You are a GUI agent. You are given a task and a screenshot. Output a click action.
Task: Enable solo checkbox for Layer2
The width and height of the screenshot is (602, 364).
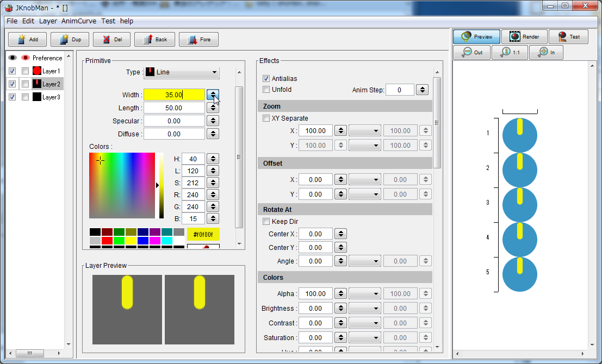(26, 84)
